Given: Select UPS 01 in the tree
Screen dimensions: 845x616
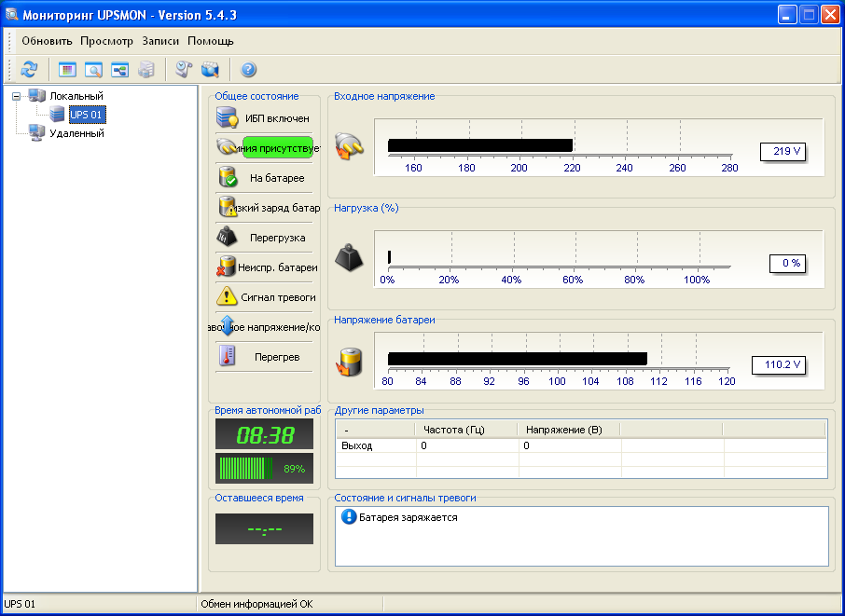Looking at the screenshot, I should point(87,115).
